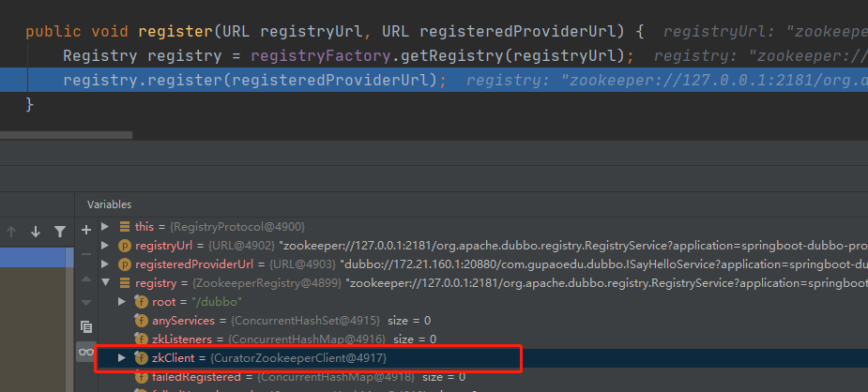Click the field icon beside zkListeners

point(141,339)
